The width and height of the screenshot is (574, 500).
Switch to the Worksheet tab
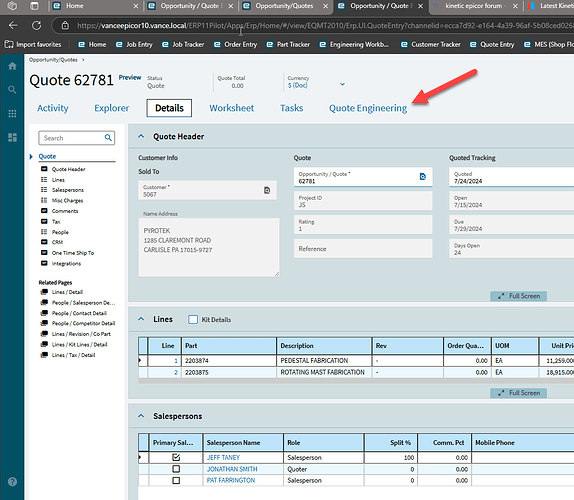pyautogui.click(x=231, y=108)
